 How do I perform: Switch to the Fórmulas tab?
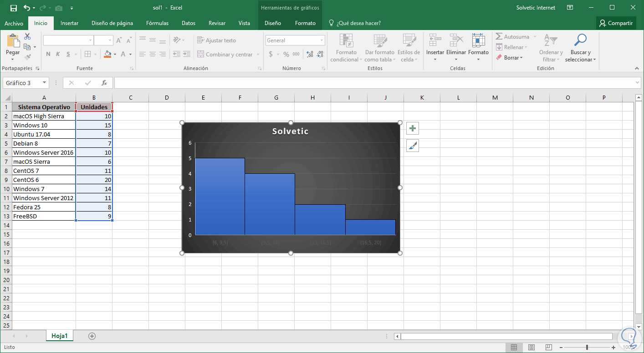pyautogui.click(x=157, y=23)
